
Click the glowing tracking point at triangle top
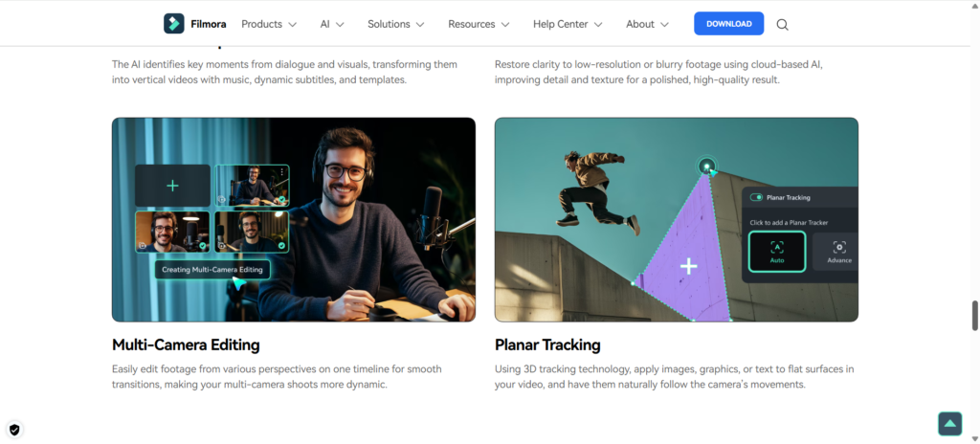point(706,166)
